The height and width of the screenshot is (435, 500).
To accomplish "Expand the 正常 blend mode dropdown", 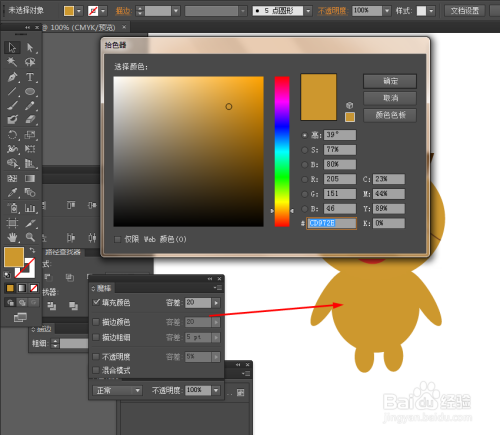I will click(x=117, y=390).
